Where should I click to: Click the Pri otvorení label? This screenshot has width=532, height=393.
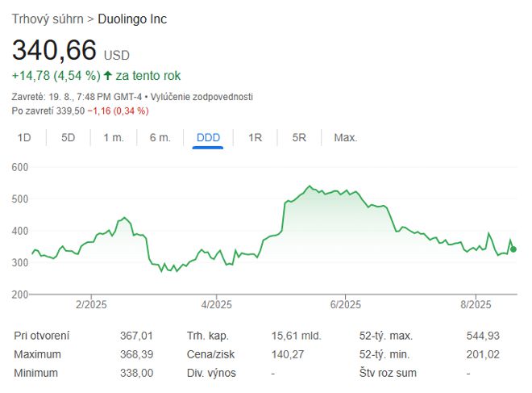[x=41, y=336]
